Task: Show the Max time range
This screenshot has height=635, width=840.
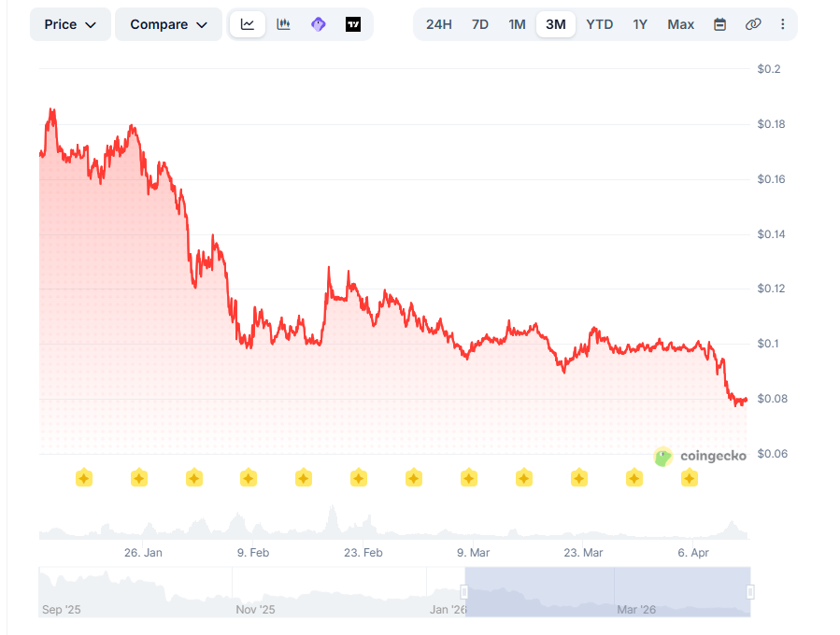Action: coord(681,24)
